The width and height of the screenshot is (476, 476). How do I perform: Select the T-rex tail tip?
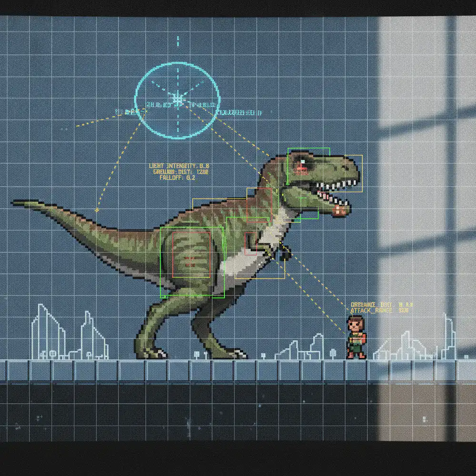pyautogui.click(x=18, y=202)
